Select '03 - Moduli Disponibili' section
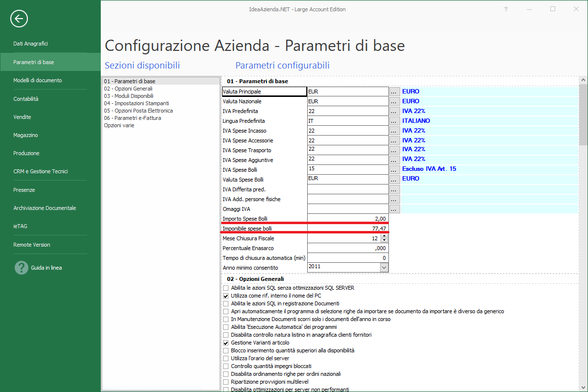Screen dimensions: 588x392 tap(128, 96)
